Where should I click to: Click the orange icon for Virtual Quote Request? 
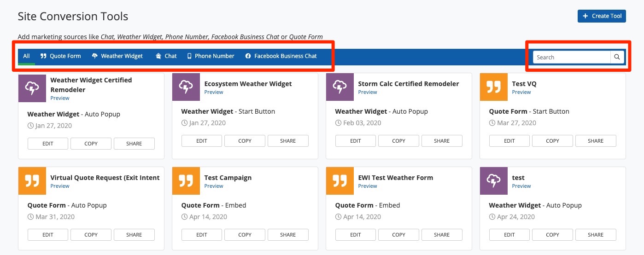coord(32,181)
